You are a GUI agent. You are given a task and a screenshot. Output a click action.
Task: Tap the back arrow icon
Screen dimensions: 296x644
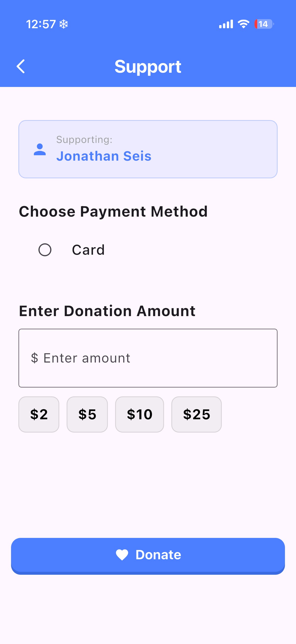[21, 66]
